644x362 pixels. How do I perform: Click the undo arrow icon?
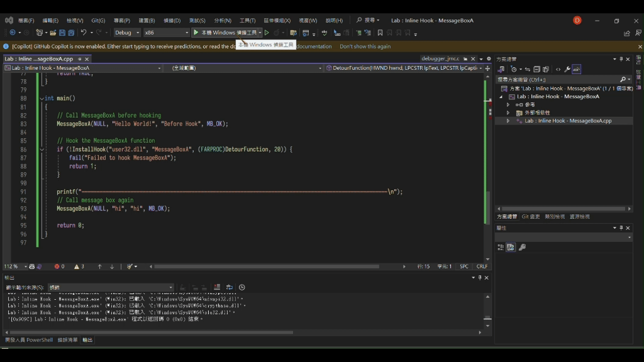(84, 33)
